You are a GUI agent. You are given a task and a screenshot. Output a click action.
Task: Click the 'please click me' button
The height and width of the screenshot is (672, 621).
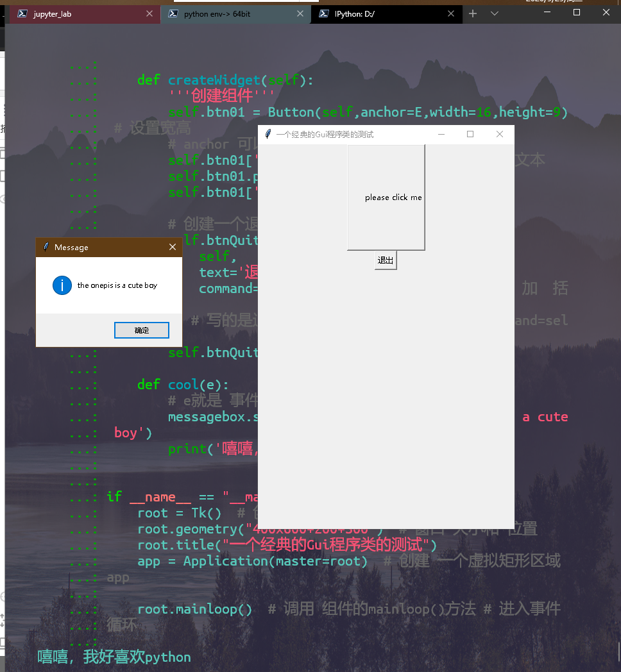click(x=386, y=197)
